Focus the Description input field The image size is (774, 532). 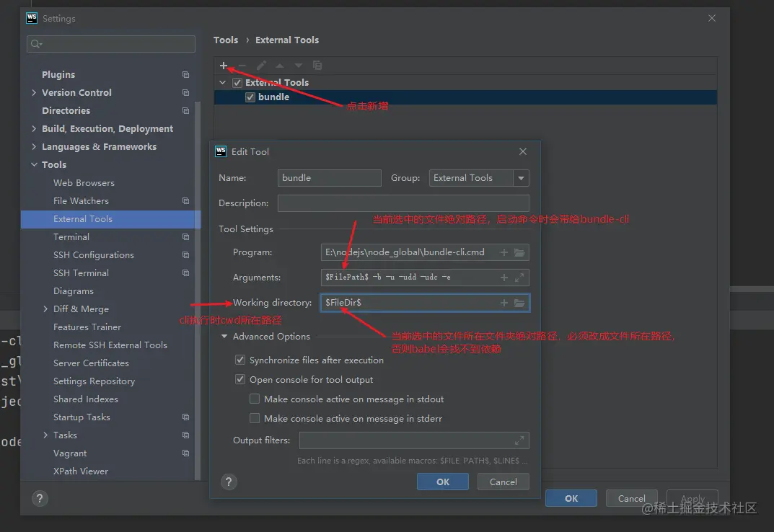pos(403,203)
